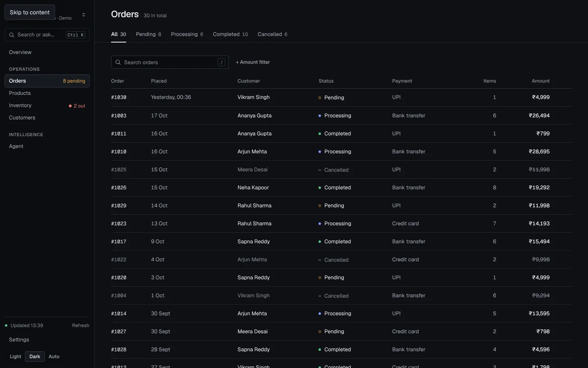Image resolution: width=588 pixels, height=368 pixels.
Task: Click the green status dot beside Updated 13:39
Action: point(6,325)
